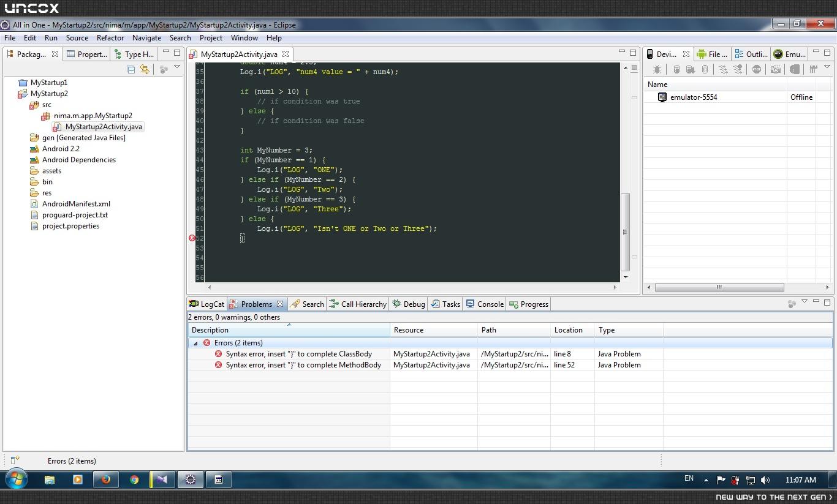Click Dump View Hierarchy icon in Devices

coord(794,70)
